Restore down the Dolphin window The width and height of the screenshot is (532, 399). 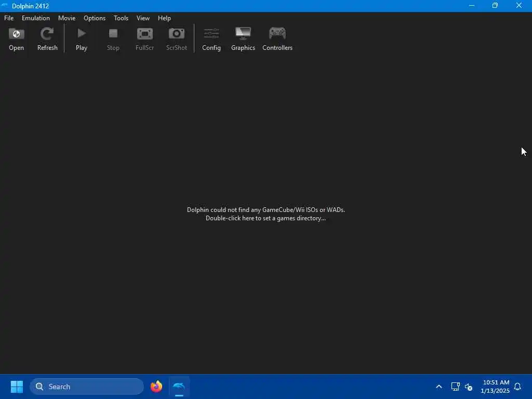[495, 6]
